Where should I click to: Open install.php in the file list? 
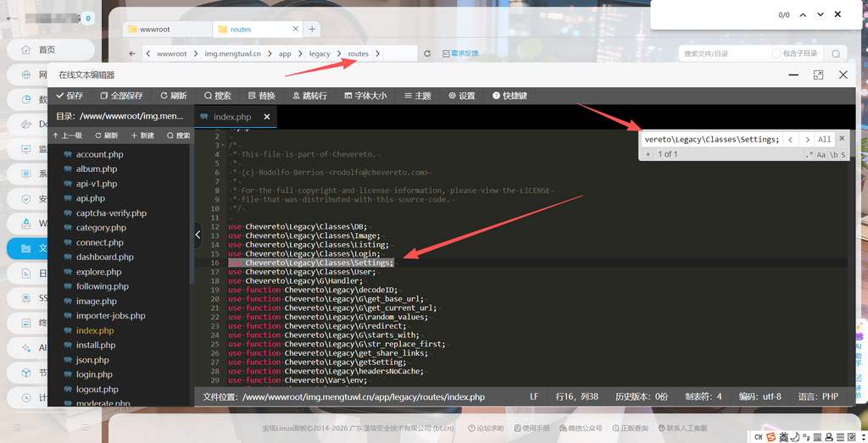[96, 345]
